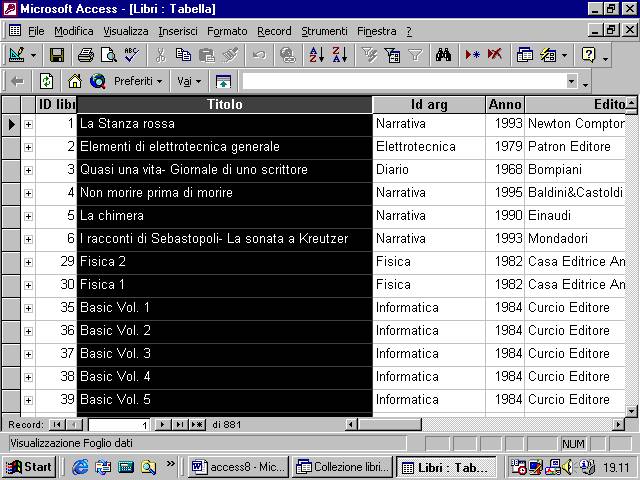Click the web address input box
The width and height of the screenshot is (640, 480).
[x=404, y=81]
